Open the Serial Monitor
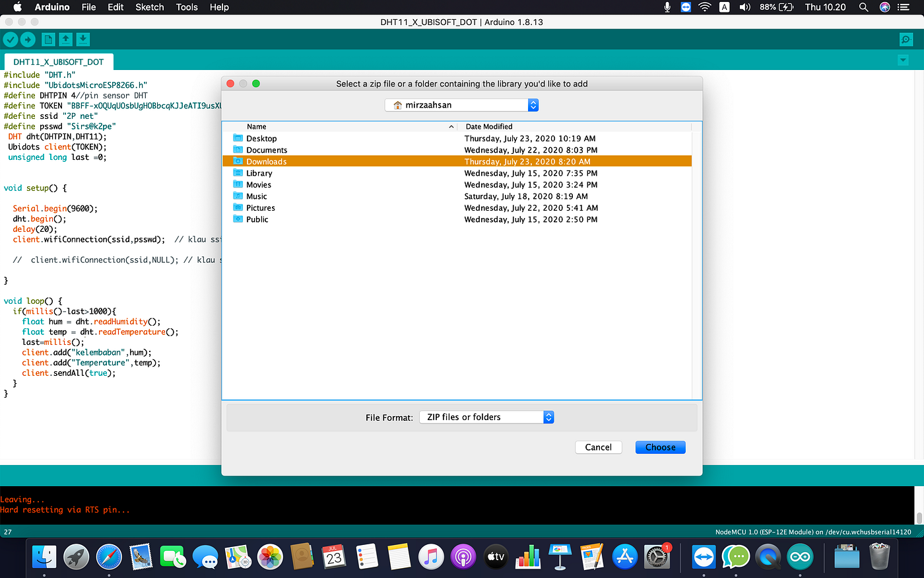The height and width of the screenshot is (578, 924). tap(906, 40)
